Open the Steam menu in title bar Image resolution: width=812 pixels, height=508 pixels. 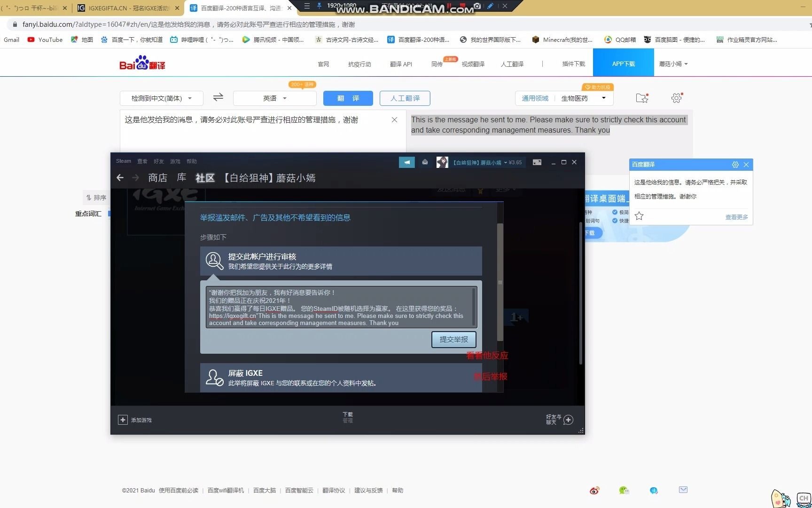[x=124, y=161]
